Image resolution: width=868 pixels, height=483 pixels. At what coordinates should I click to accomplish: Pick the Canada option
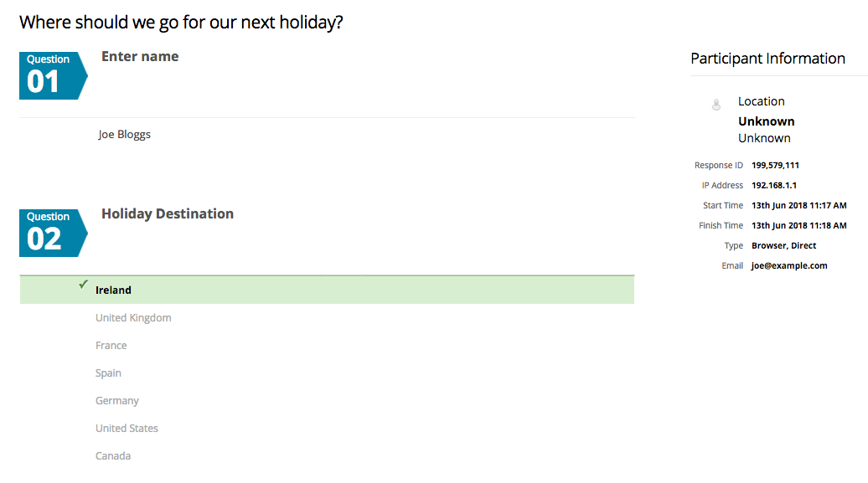[x=113, y=456]
